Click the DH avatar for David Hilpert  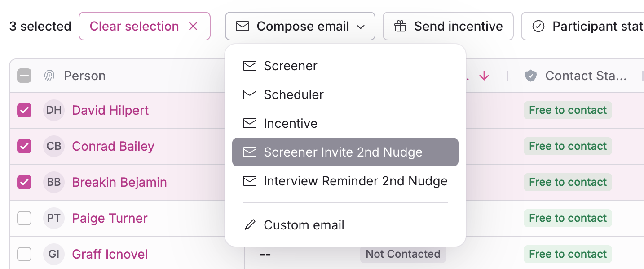[x=54, y=110]
